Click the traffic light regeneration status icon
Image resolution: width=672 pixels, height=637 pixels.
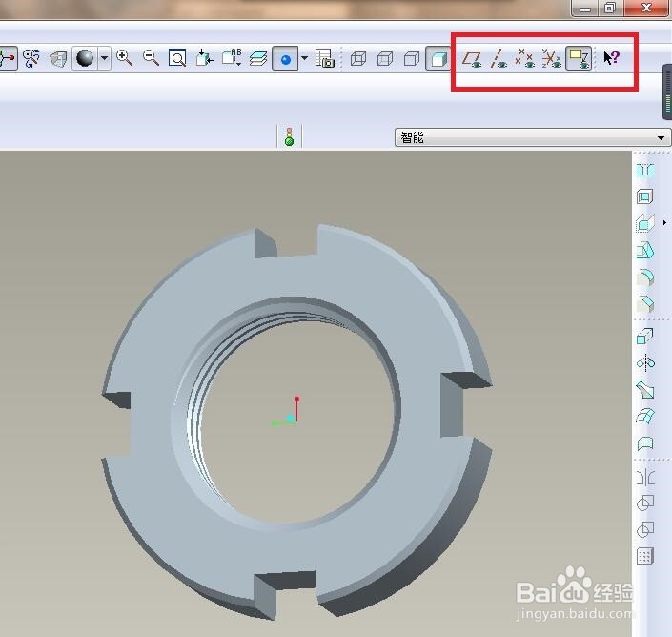coord(289,136)
